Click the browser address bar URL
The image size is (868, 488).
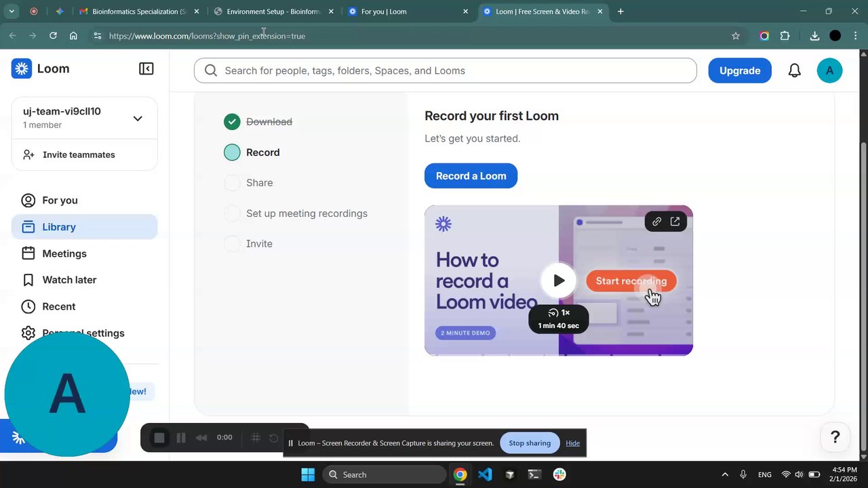click(x=207, y=36)
